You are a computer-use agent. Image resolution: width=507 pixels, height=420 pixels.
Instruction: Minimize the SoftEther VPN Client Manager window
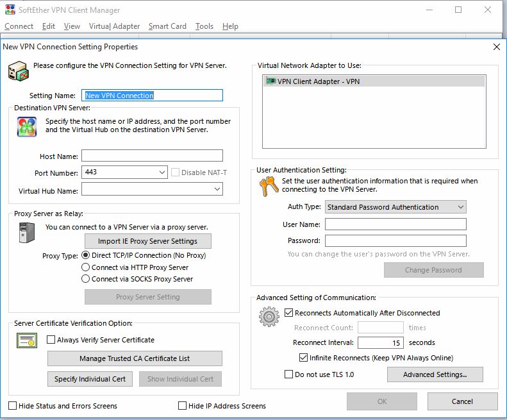(429, 10)
